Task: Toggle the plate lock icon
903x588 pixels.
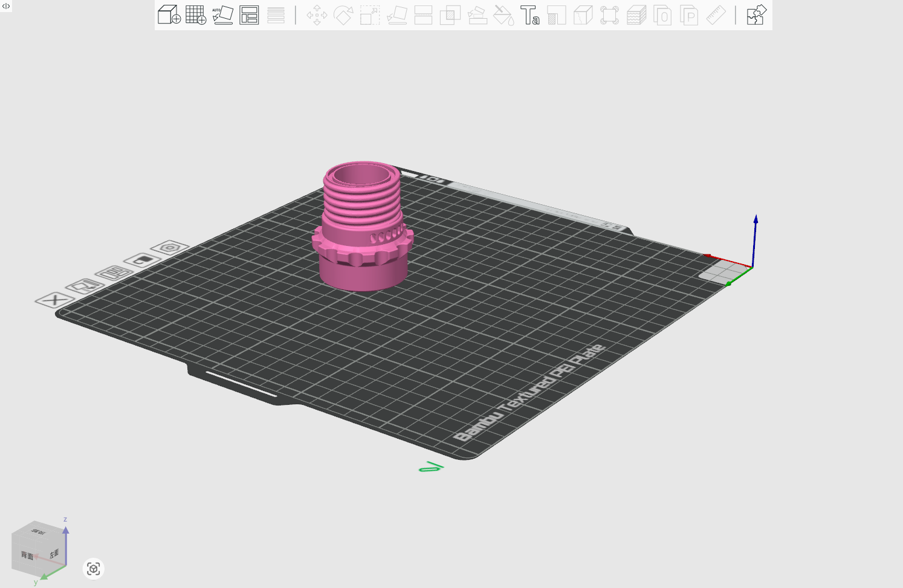Action: 143,260
